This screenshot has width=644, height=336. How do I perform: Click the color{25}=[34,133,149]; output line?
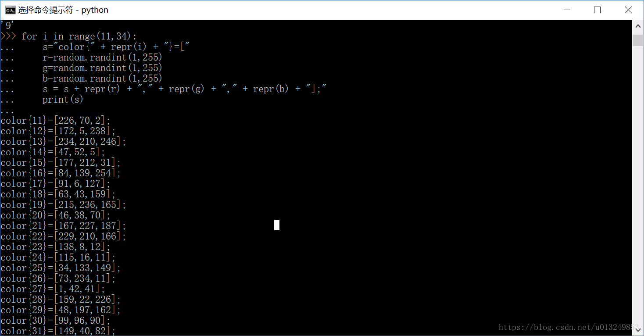coord(61,268)
